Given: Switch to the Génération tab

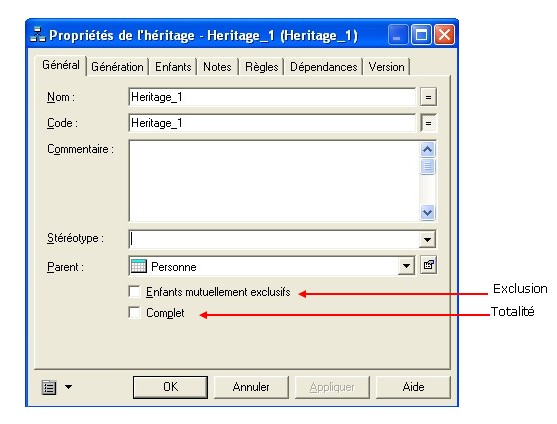Looking at the screenshot, I should 117,67.
